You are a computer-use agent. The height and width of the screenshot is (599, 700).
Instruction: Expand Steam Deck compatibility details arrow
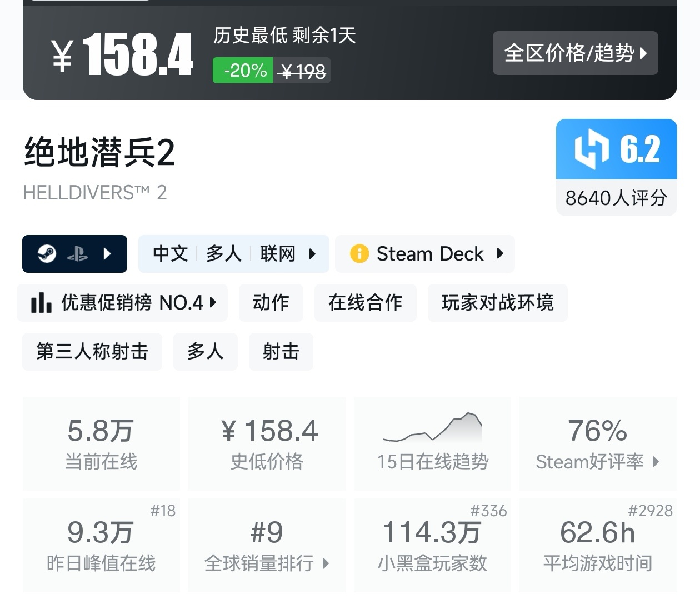tap(500, 254)
